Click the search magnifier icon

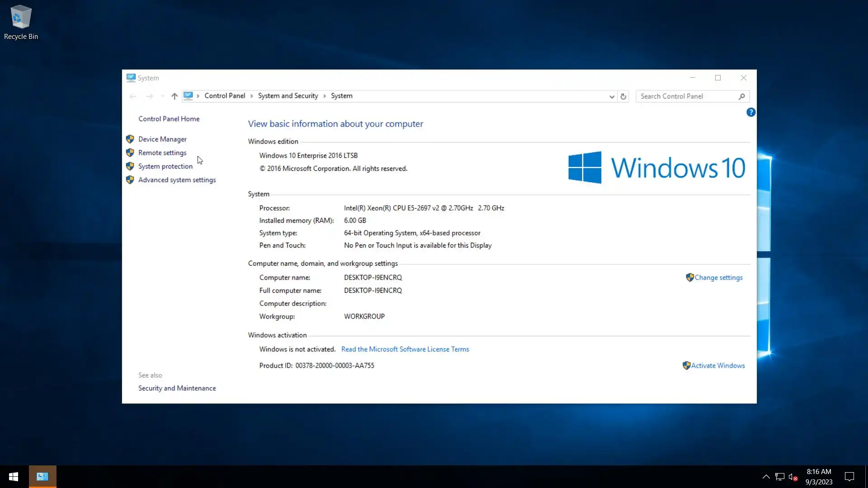(x=741, y=96)
